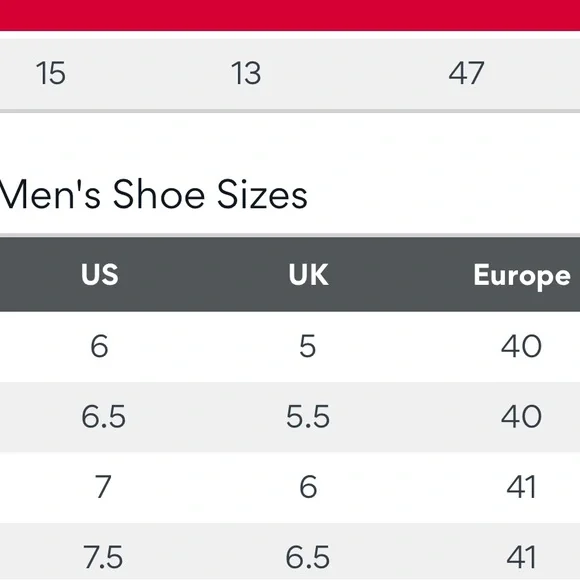Select US size 6.5 cell

(104, 417)
